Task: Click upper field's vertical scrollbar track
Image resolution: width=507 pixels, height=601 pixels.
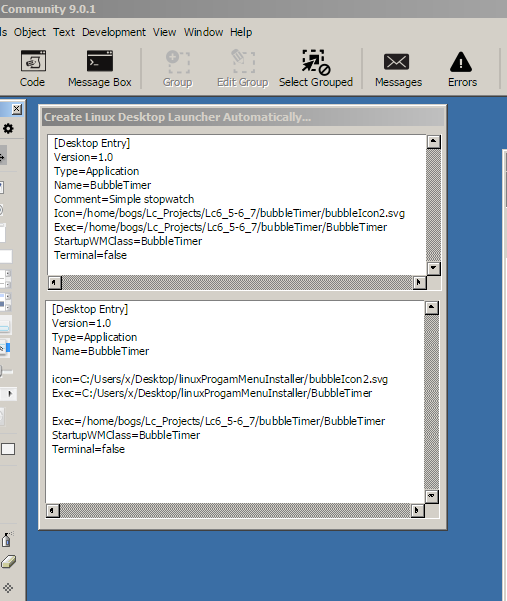Action: [433, 205]
